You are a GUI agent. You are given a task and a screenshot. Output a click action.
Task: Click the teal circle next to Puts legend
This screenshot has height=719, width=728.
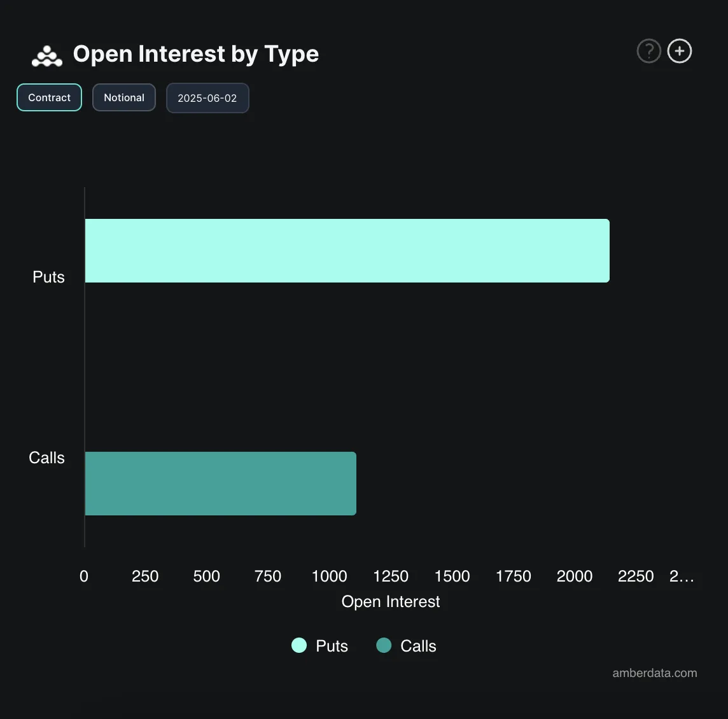click(x=298, y=645)
